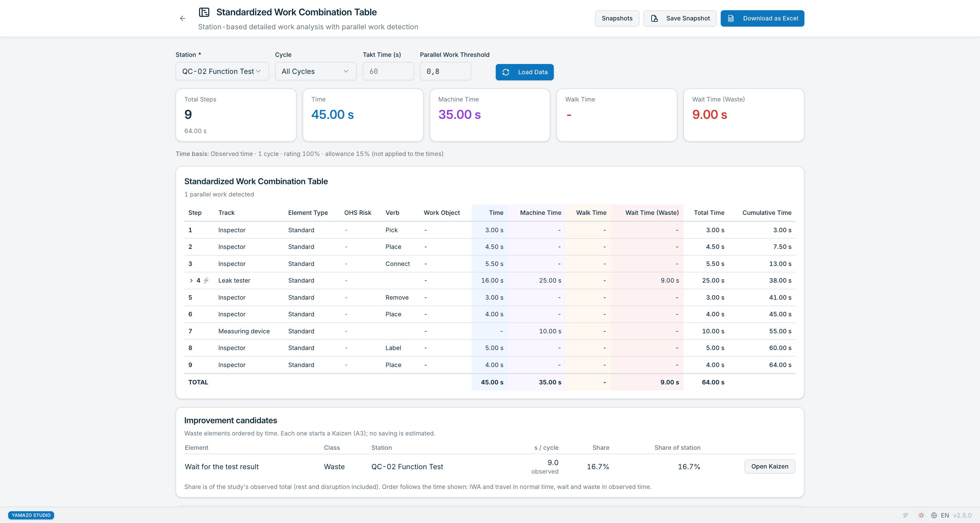This screenshot has height=523, width=980.
Task: Click the TOTAL row label
Action: pyautogui.click(x=198, y=382)
